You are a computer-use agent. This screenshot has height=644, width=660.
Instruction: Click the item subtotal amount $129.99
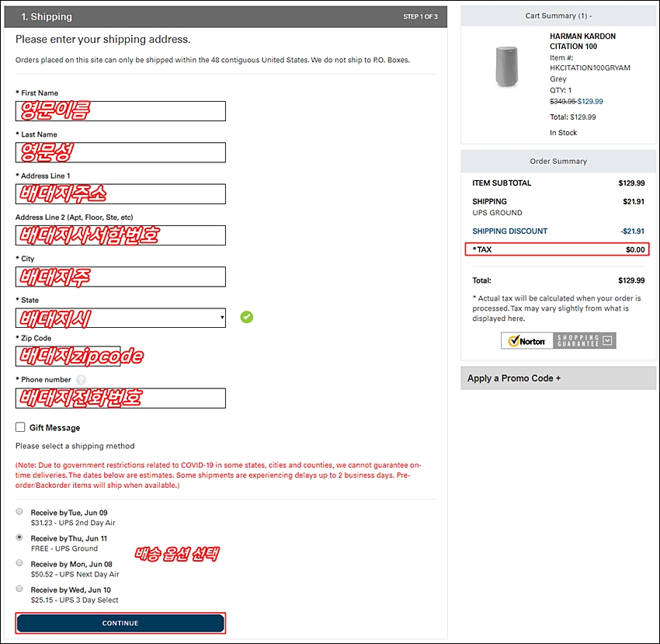click(631, 183)
